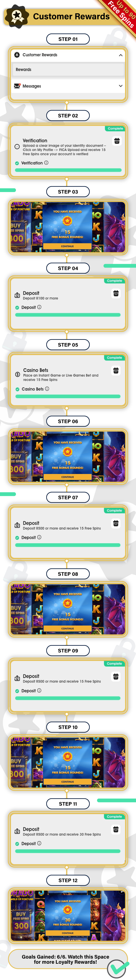The height and width of the screenshot is (980, 136).
Task: Click the Messages envelope icon
Action: point(17,86)
